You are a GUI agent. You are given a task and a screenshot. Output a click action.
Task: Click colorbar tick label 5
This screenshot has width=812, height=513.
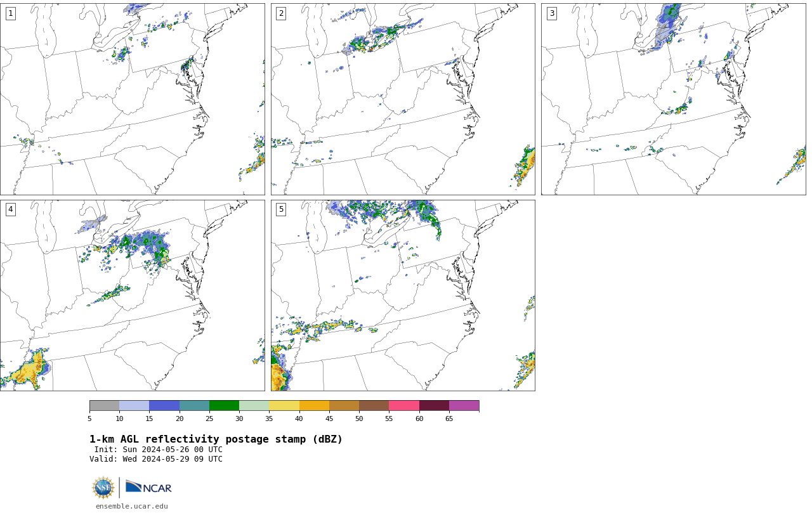[x=89, y=419]
